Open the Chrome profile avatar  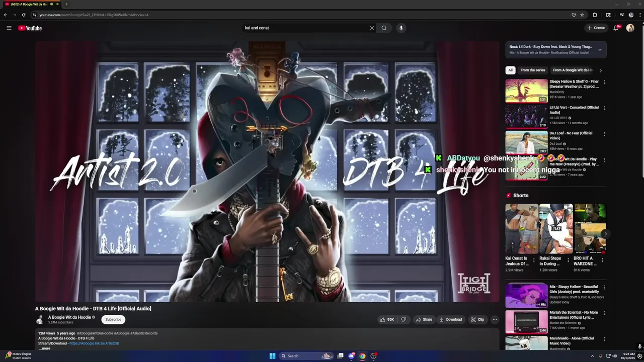pyautogui.click(x=631, y=15)
